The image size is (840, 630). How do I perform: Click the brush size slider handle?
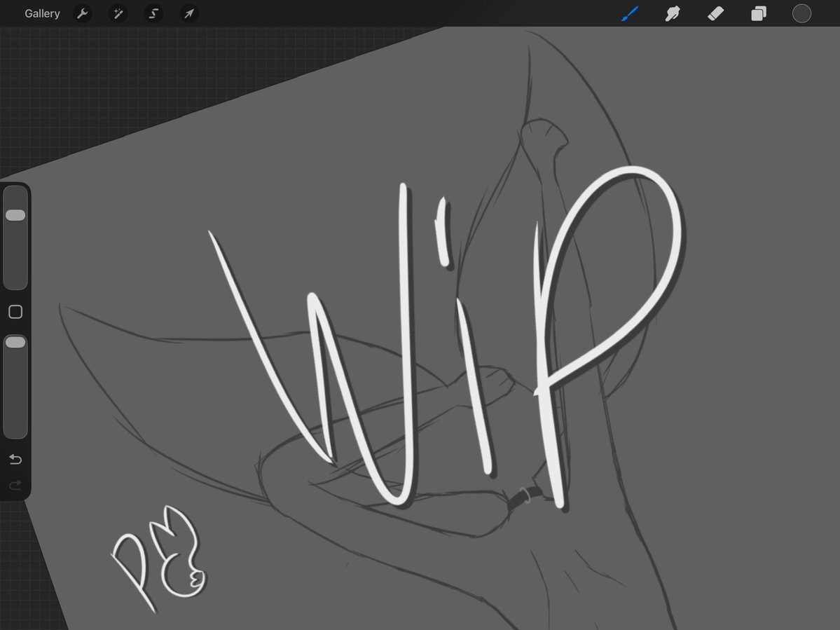[x=15, y=215]
